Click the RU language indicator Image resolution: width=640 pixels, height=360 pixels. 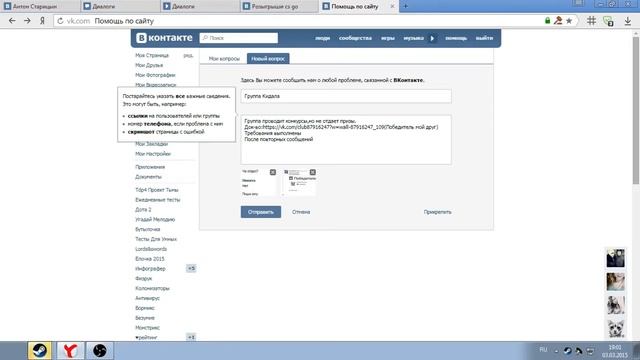[543, 350]
